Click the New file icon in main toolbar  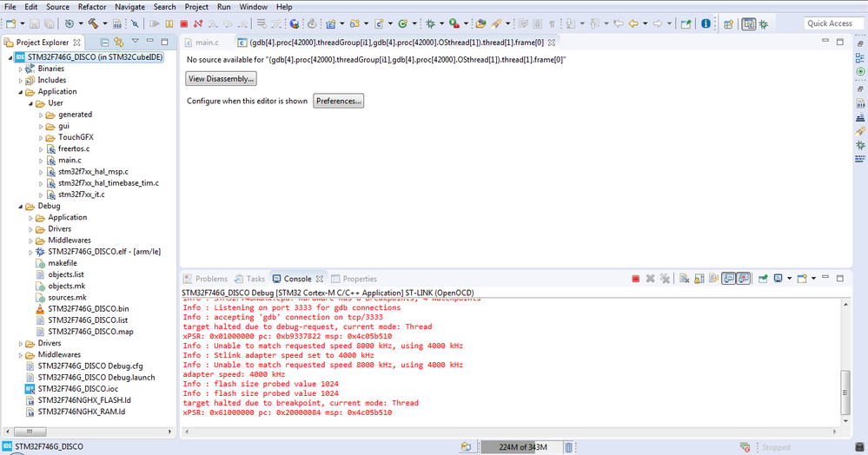(x=10, y=23)
